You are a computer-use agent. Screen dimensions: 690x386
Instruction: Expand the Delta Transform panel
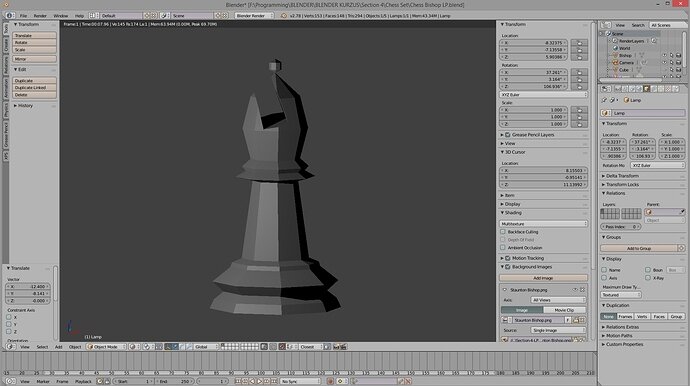622,176
